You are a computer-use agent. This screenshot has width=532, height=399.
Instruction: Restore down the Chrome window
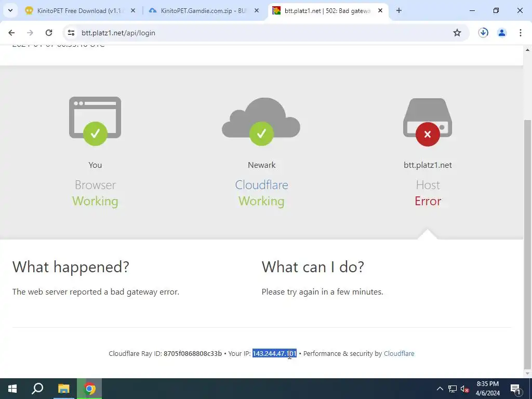pyautogui.click(x=496, y=10)
